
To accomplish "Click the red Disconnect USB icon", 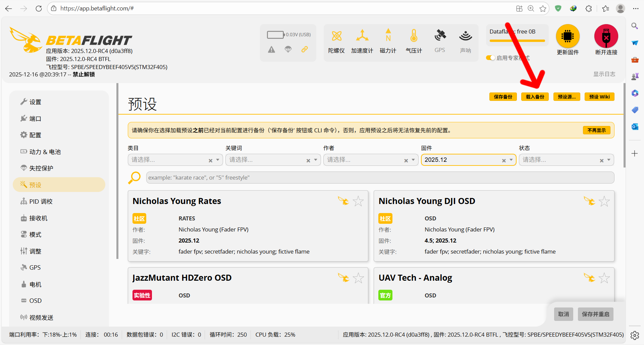I will click(606, 36).
